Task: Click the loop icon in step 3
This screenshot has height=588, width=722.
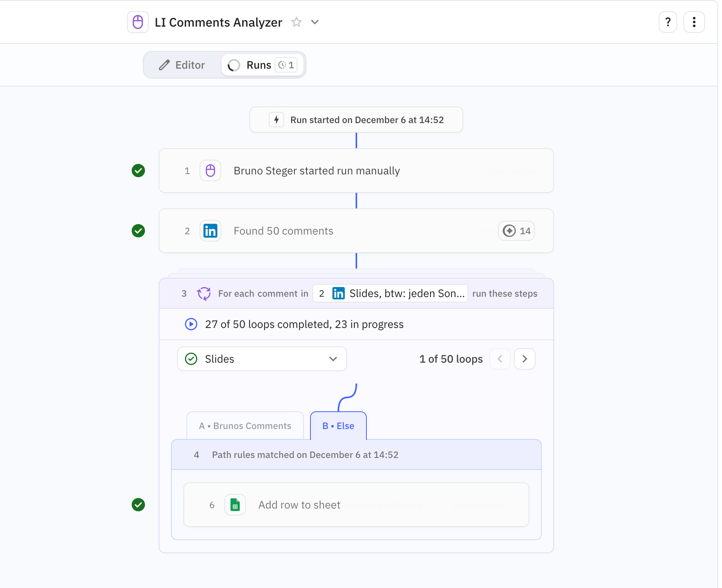Action: (x=204, y=294)
